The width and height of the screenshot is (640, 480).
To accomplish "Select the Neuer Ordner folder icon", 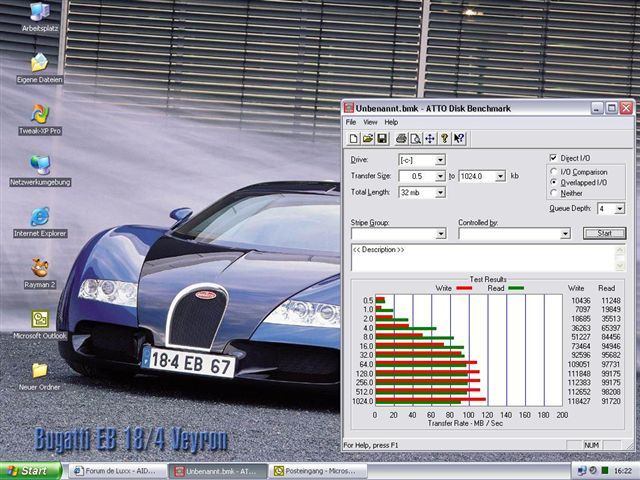I will click(40, 376).
